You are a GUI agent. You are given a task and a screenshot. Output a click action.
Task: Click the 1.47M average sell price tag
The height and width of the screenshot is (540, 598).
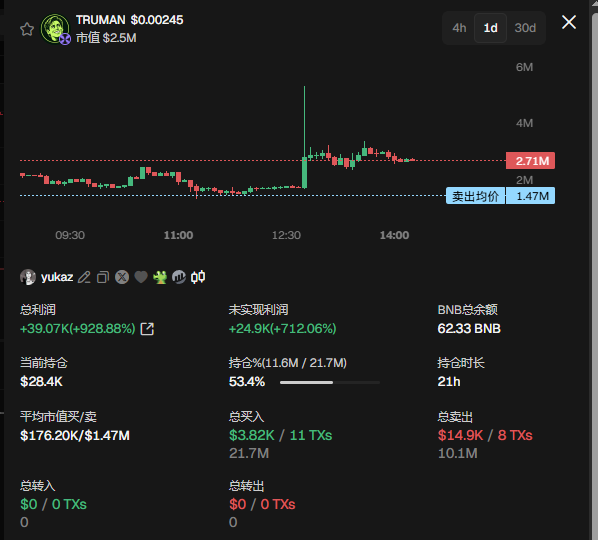point(530,196)
